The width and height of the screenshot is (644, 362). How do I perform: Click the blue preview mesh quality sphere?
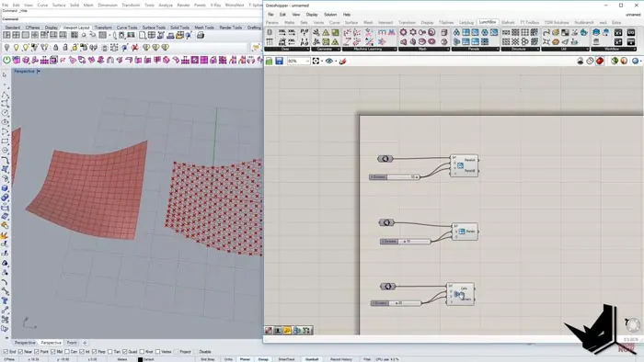click(635, 61)
